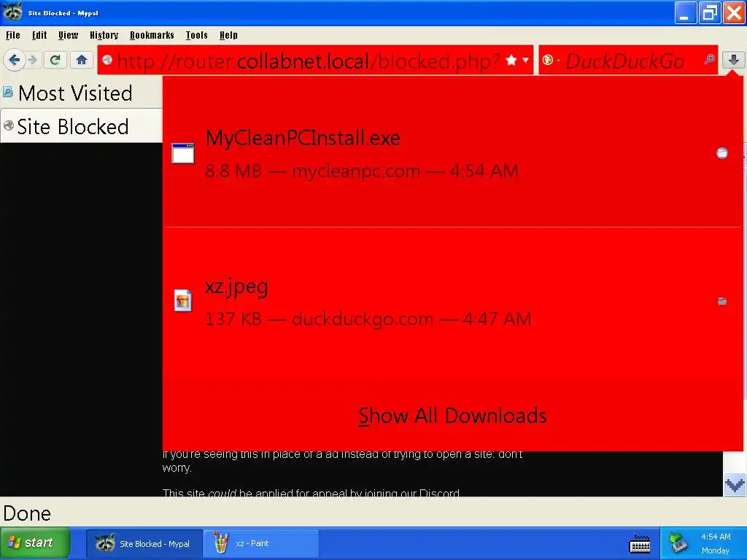
Task: Click the Mypal raccoon icon in title bar
Action: (x=12, y=12)
